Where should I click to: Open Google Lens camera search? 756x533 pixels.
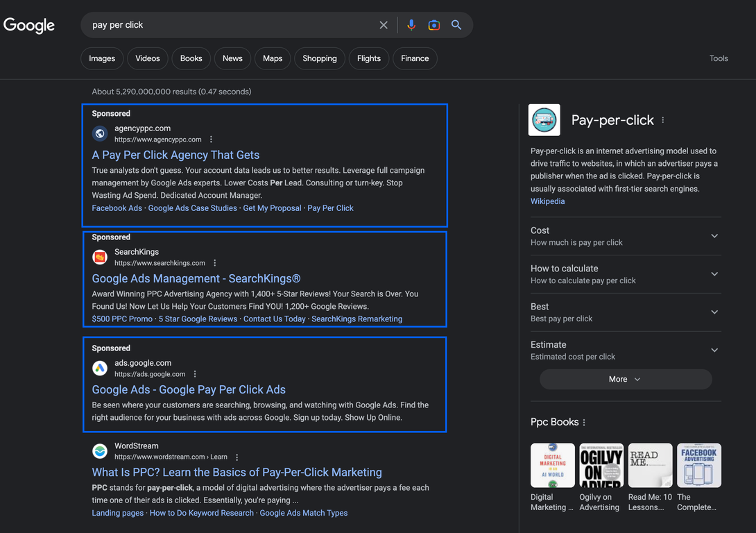point(434,25)
